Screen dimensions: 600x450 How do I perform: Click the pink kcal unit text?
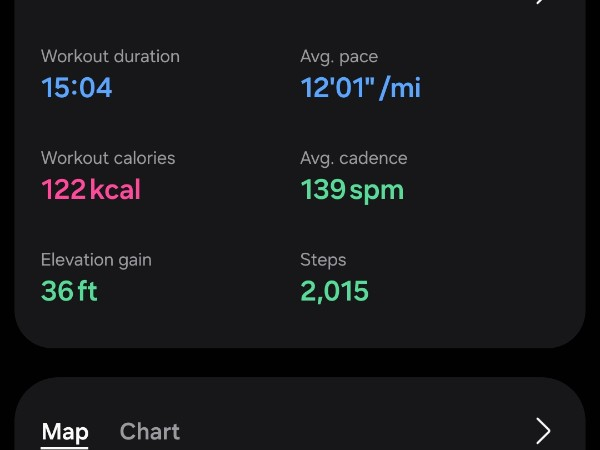[115, 190]
